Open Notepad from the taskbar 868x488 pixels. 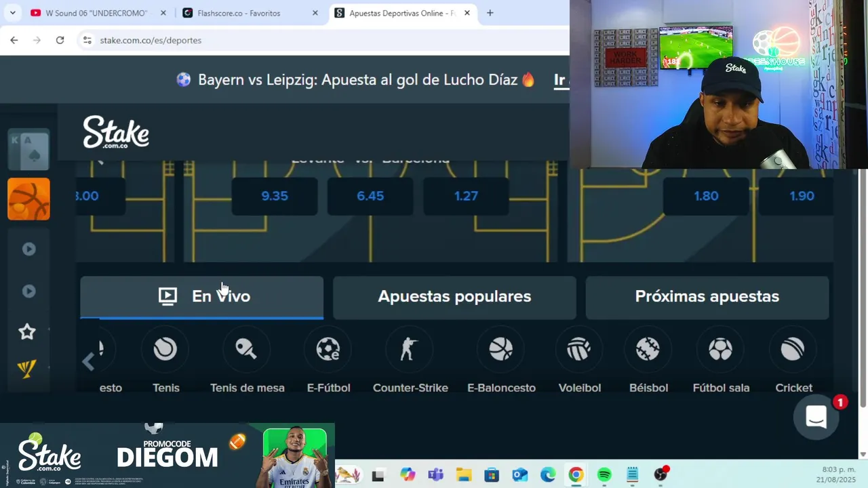tap(633, 474)
